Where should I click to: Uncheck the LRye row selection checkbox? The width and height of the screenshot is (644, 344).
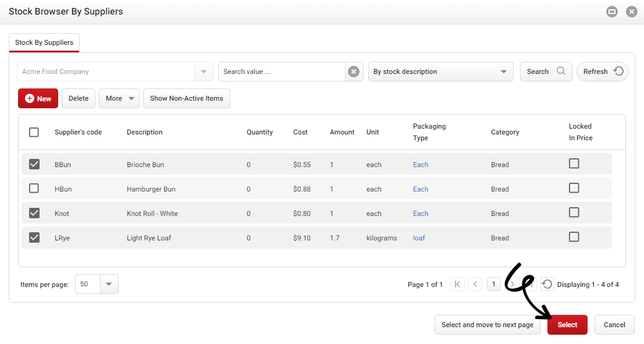(x=34, y=237)
